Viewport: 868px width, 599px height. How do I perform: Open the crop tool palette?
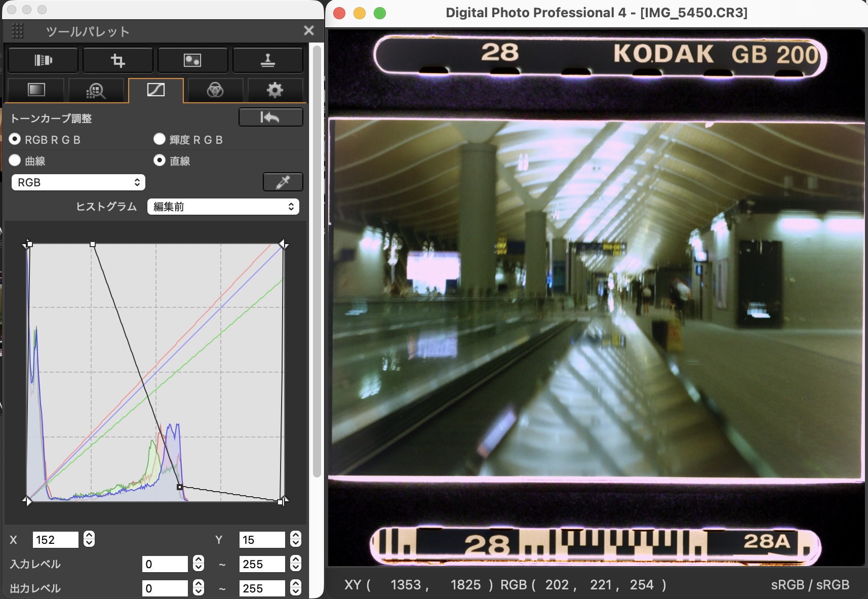click(x=118, y=61)
